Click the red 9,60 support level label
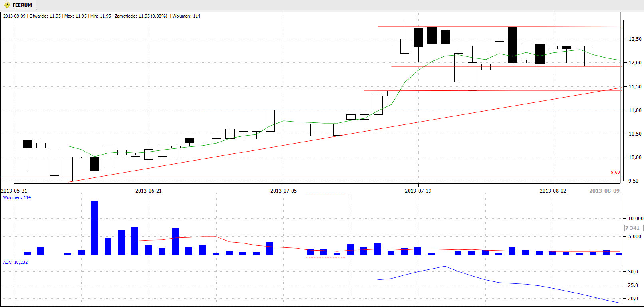This screenshot has height=307, width=644. pyautogui.click(x=615, y=173)
